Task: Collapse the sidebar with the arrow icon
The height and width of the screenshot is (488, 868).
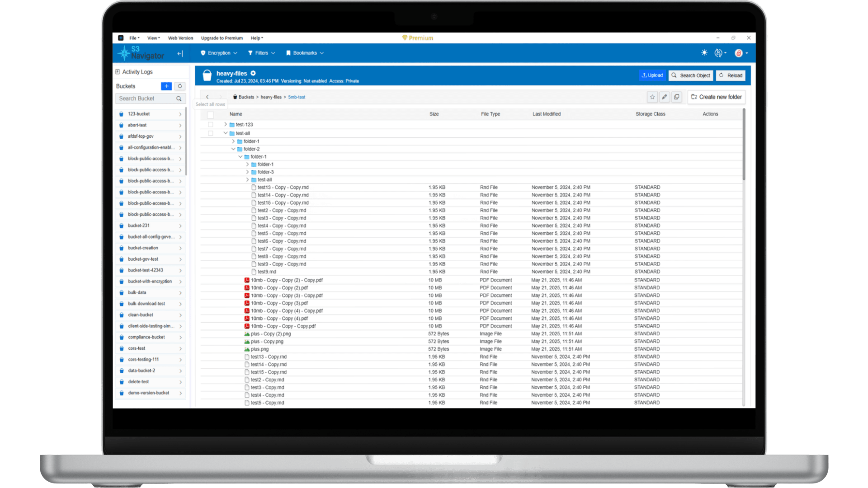Action: tap(180, 54)
